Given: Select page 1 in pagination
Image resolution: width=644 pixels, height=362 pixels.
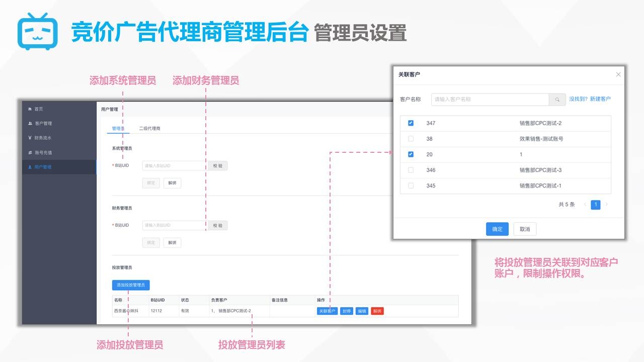Looking at the screenshot, I should (596, 205).
